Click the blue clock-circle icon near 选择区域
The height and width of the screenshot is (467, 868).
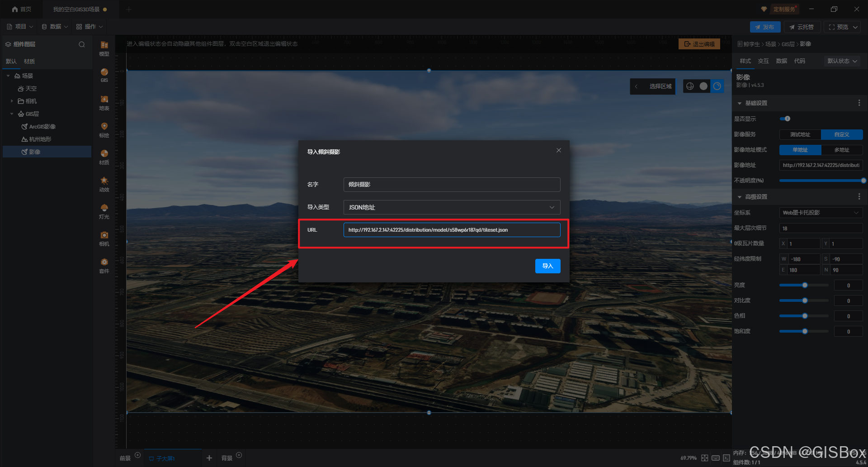point(717,86)
